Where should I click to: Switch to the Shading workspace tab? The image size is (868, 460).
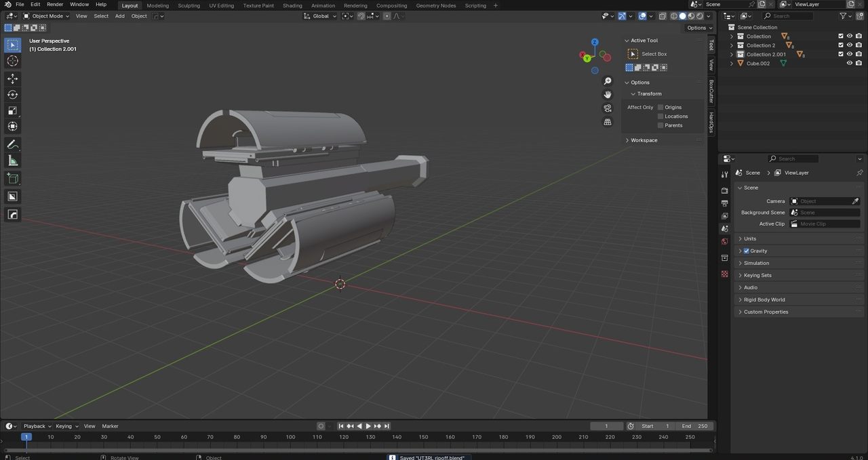point(292,5)
